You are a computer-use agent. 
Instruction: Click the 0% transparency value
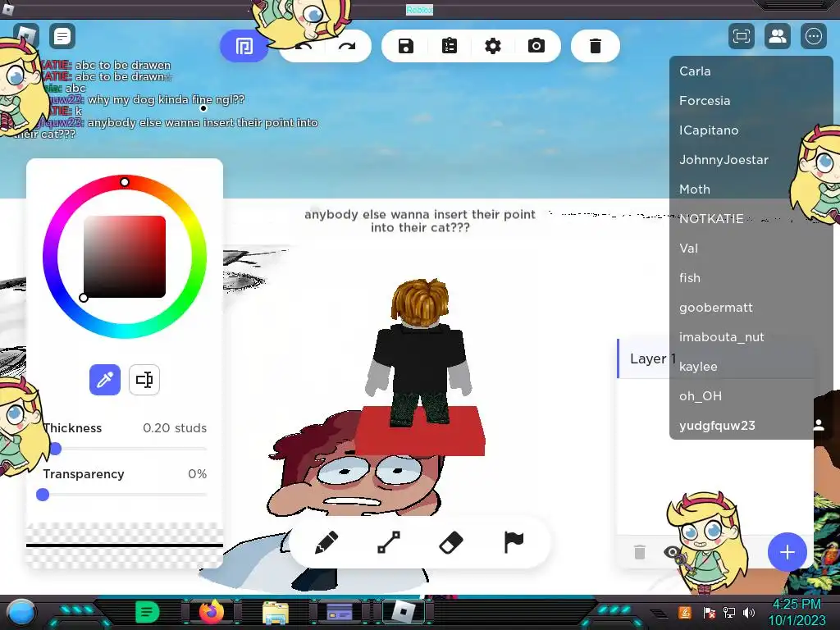click(197, 474)
